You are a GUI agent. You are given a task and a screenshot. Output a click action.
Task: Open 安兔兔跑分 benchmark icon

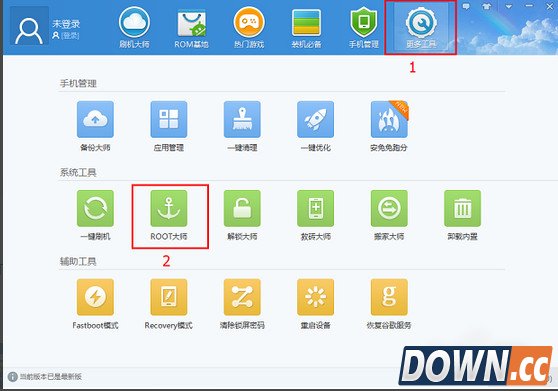(x=389, y=119)
